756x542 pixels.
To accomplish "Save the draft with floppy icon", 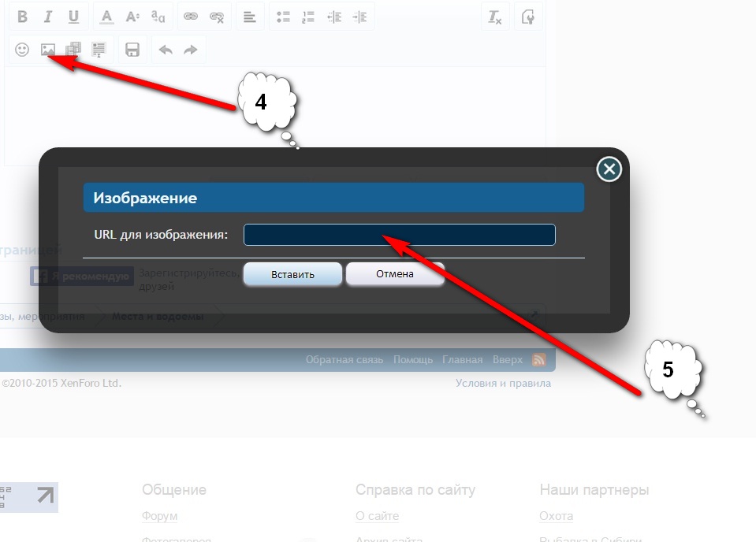I will [132, 50].
